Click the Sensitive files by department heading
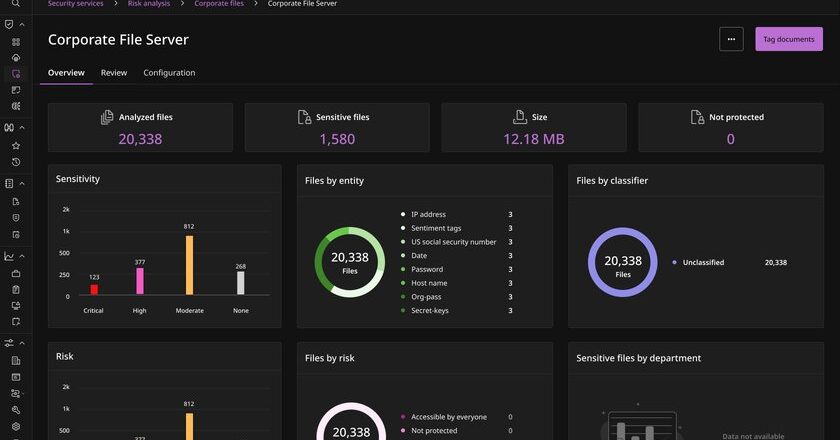 [639, 358]
